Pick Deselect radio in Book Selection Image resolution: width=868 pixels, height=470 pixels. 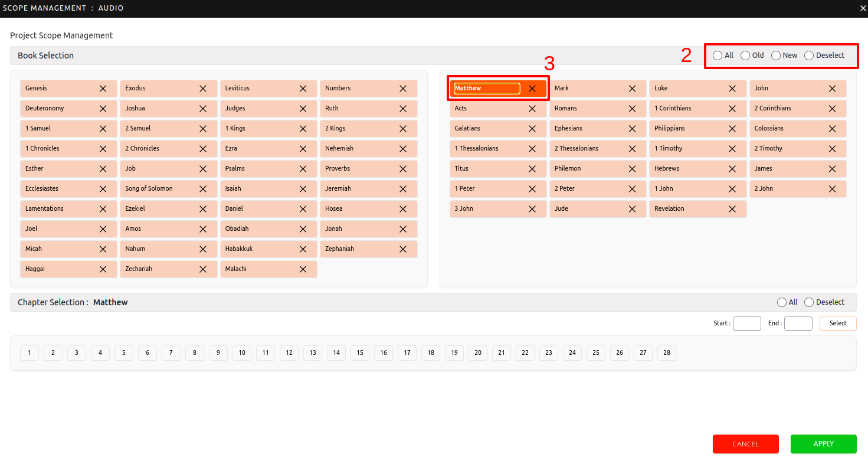(809, 56)
